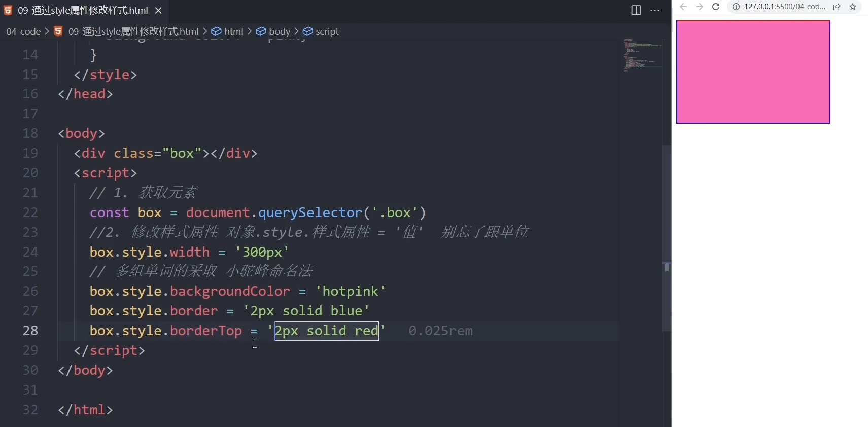Click the cube icon before script breadcrumb
This screenshot has width=868, height=427.
(x=307, y=31)
